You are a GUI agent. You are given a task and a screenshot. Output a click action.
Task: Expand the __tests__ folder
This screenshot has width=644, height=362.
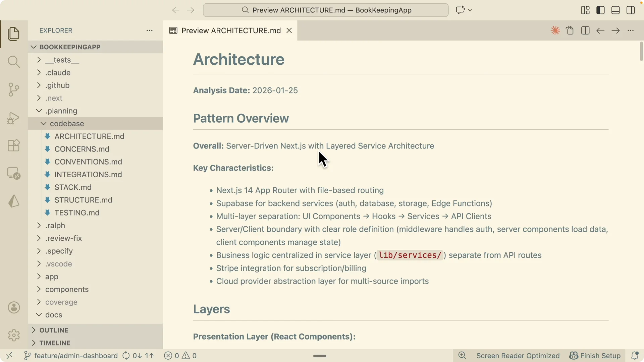point(95,60)
